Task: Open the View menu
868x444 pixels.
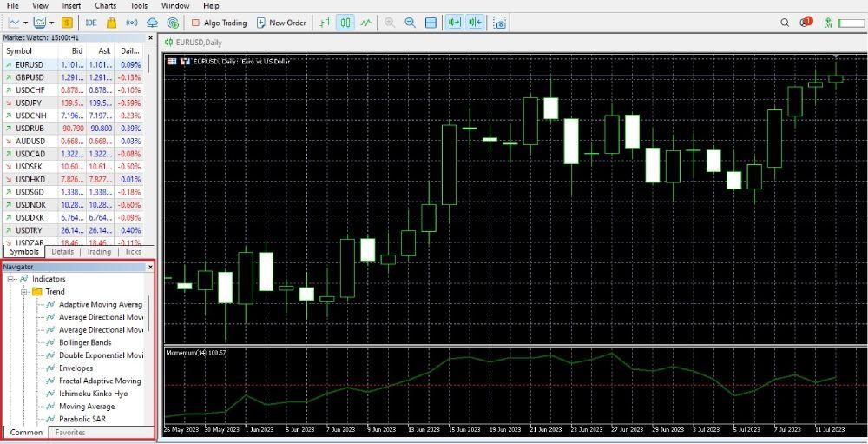Action: (x=41, y=5)
